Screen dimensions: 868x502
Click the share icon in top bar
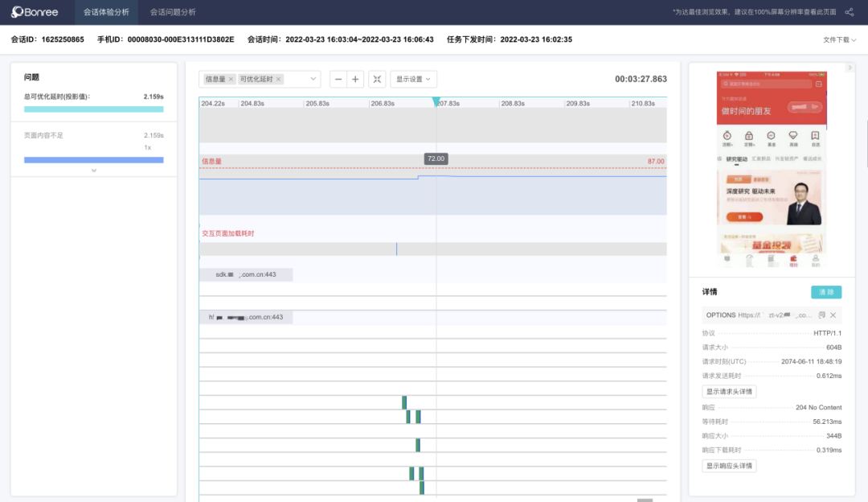pyautogui.click(x=849, y=12)
